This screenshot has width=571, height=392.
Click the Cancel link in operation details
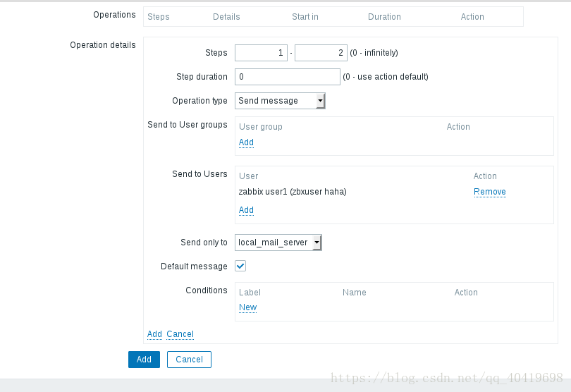point(180,334)
